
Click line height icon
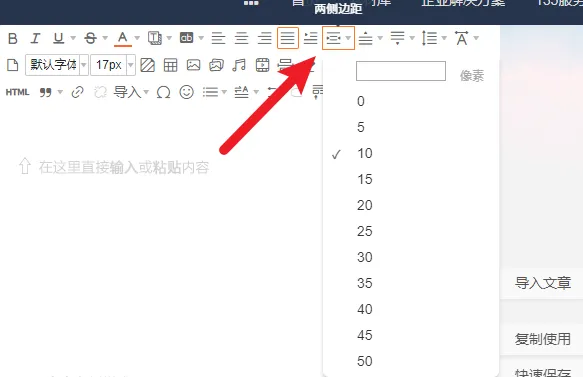pos(429,38)
